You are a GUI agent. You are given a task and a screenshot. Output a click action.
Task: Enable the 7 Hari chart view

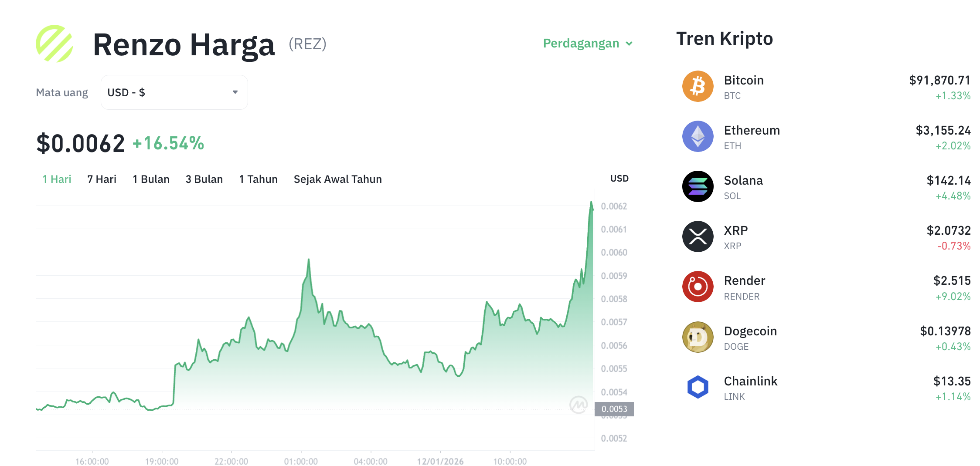[x=101, y=179]
